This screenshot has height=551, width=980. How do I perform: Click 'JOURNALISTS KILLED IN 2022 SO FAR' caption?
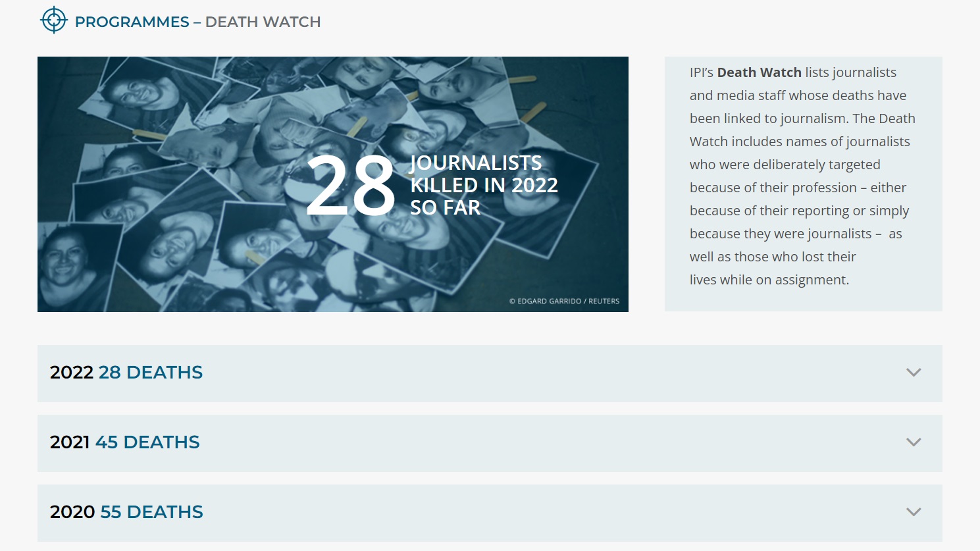coord(483,185)
